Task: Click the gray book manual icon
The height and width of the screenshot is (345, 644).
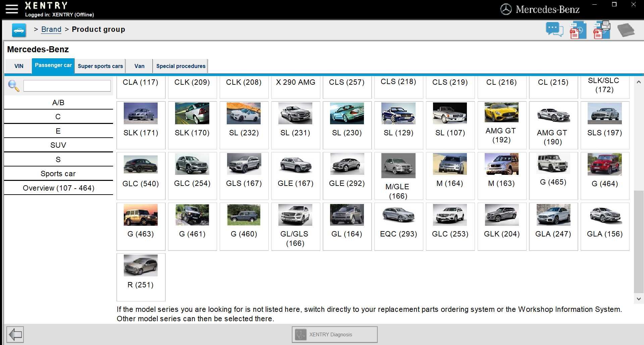Action: pyautogui.click(x=626, y=30)
